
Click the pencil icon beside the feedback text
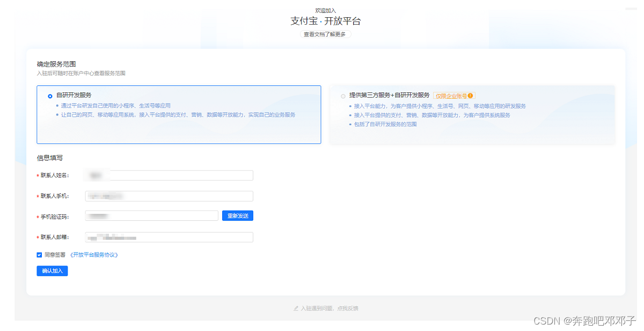[x=296, y=308]
